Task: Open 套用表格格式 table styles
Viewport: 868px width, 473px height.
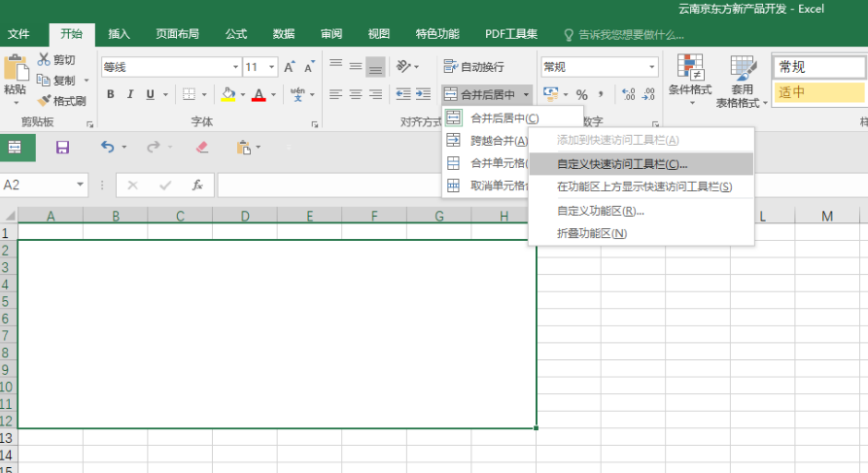Action: 742,82
